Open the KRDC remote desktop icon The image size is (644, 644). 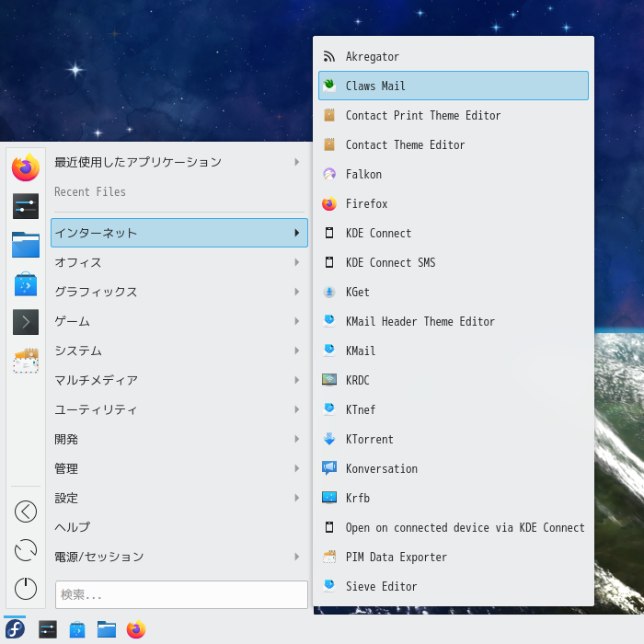click(329, 380)
